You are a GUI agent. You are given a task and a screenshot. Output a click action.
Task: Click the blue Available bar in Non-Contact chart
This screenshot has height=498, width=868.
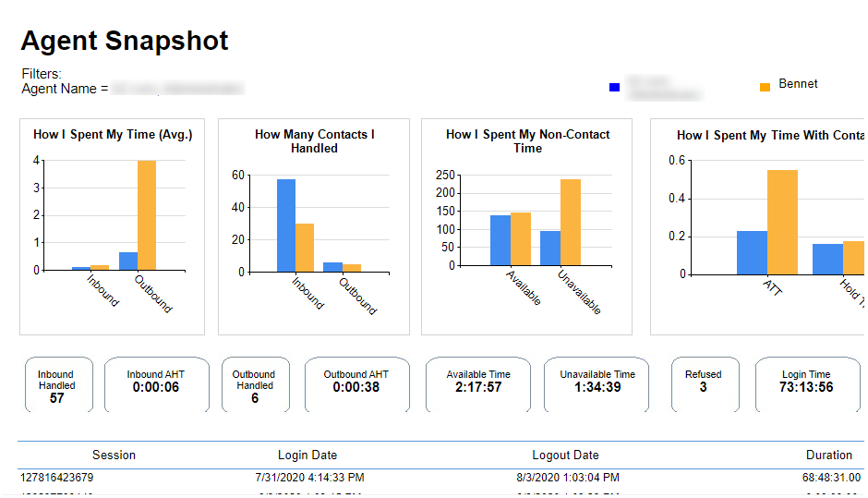pos(500,240)
